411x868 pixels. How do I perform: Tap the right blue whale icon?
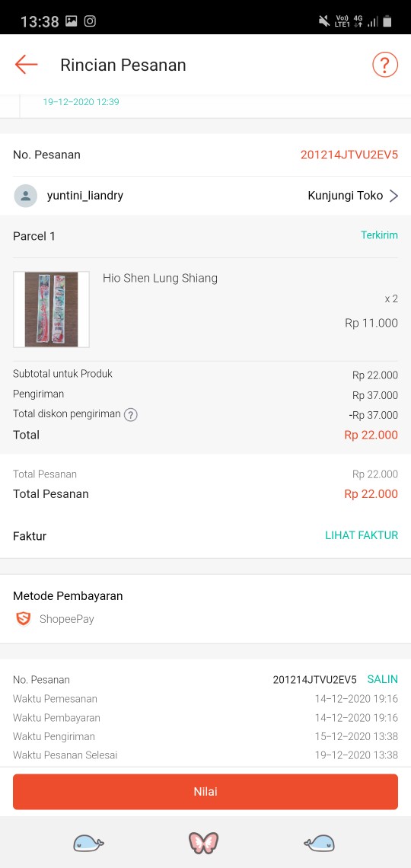click(x=319, y=843)
